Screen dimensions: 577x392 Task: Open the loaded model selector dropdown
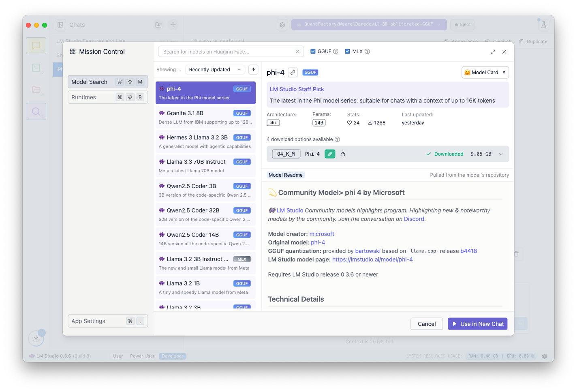pos(369,25)
